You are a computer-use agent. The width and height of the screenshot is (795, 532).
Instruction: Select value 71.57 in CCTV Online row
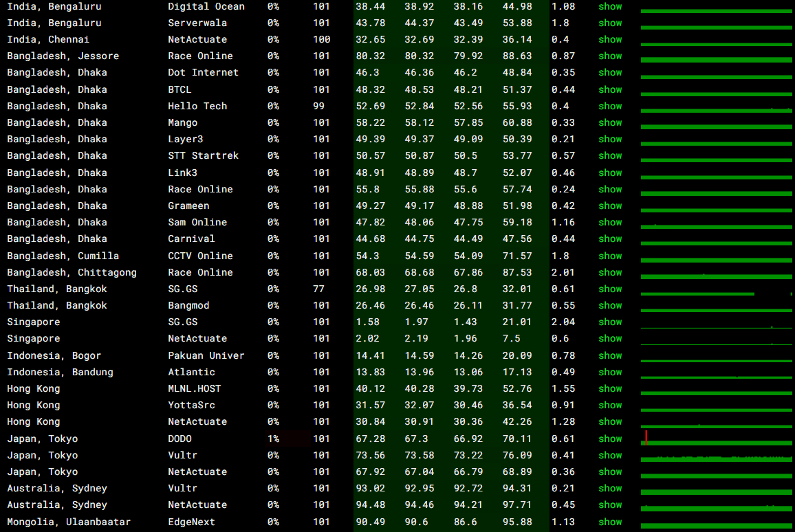point(517,256)
